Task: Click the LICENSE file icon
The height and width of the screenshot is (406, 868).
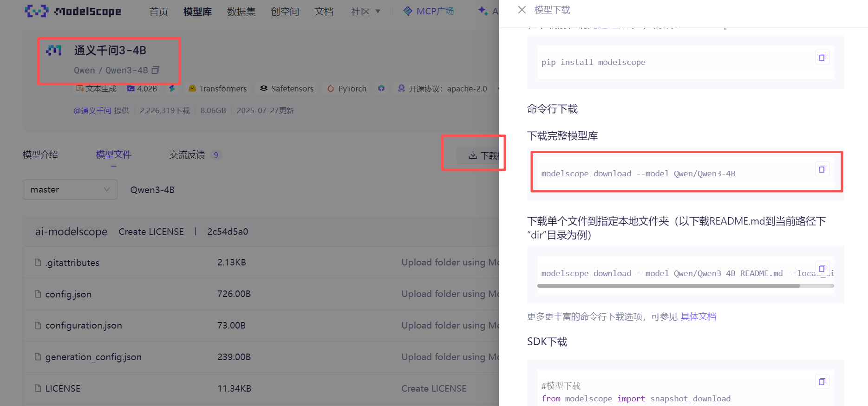Action: click(x=38, y=388)
